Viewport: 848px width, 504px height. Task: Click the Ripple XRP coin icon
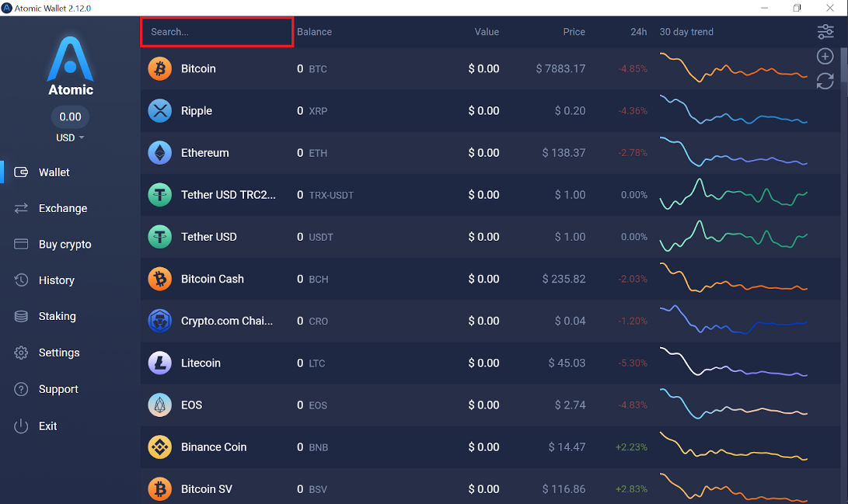[159, 111]
